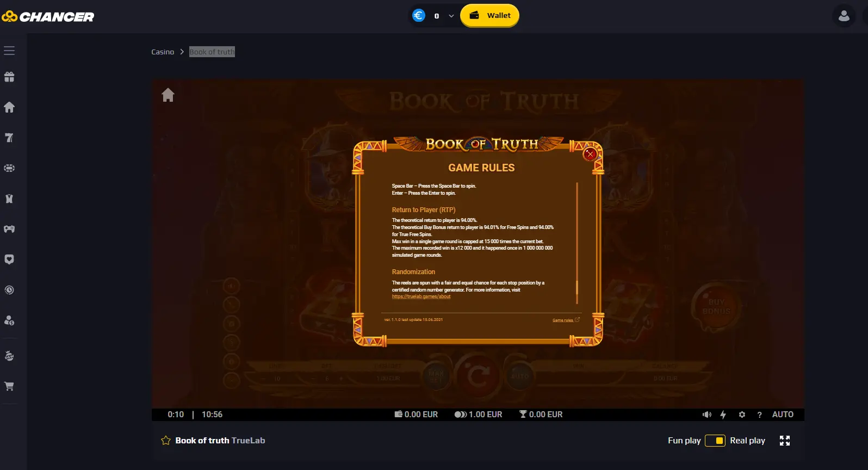868x470 pixels.
Task: Open the poker chip table games icon
Action: coord(9,168)
